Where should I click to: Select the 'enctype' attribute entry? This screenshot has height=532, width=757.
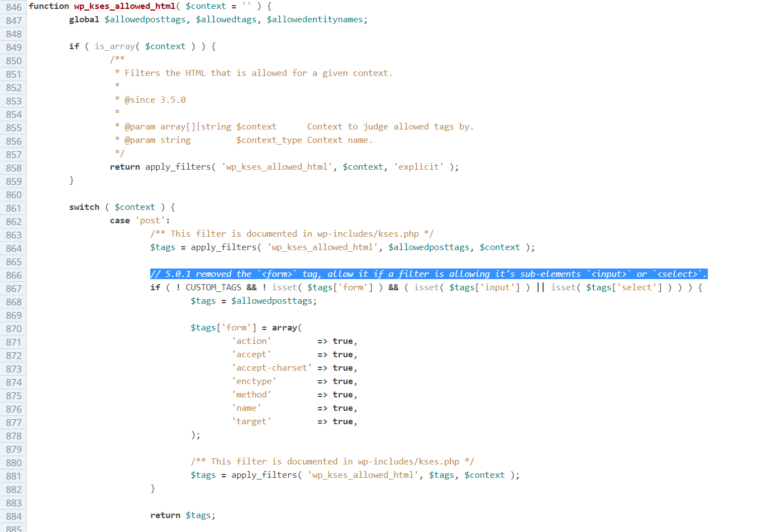click(x=254, y=381)
